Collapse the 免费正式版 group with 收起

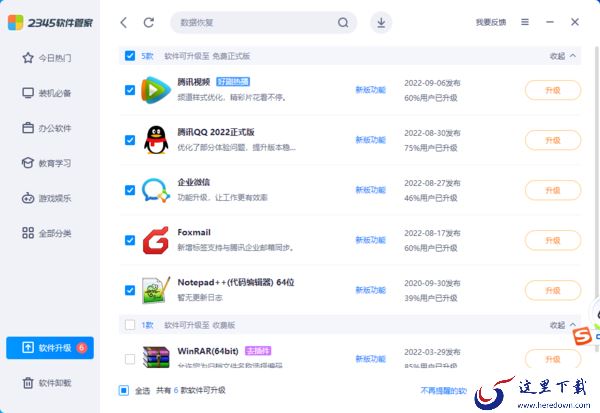(562, 56)
